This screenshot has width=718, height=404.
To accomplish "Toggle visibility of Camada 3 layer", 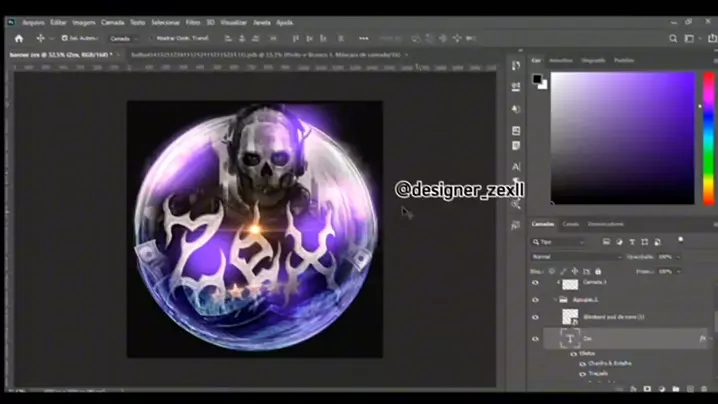I will [x=535, y=283].
